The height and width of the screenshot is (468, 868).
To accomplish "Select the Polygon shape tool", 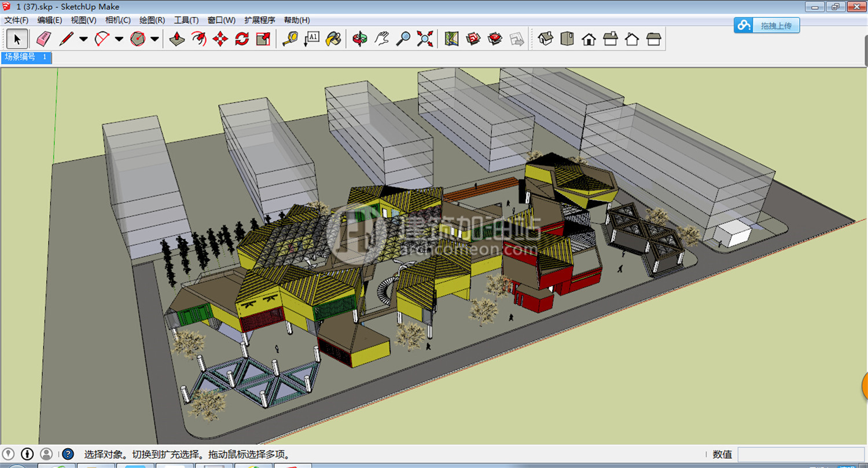I will click(138, 39).
